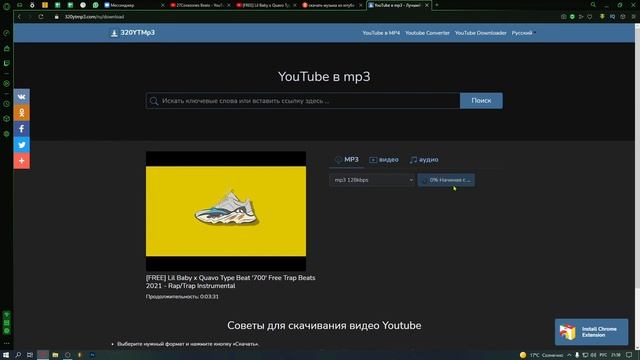The height and width of the screenshot is (360, 640).
Task: Click the Советы для скачивания видео Youtube heading
Action: [324, 325]
